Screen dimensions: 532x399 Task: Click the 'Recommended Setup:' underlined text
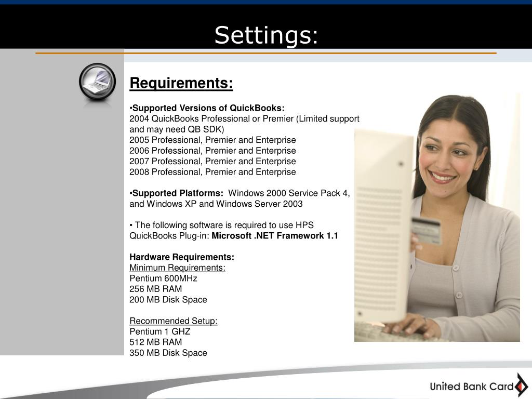[174, 321]
